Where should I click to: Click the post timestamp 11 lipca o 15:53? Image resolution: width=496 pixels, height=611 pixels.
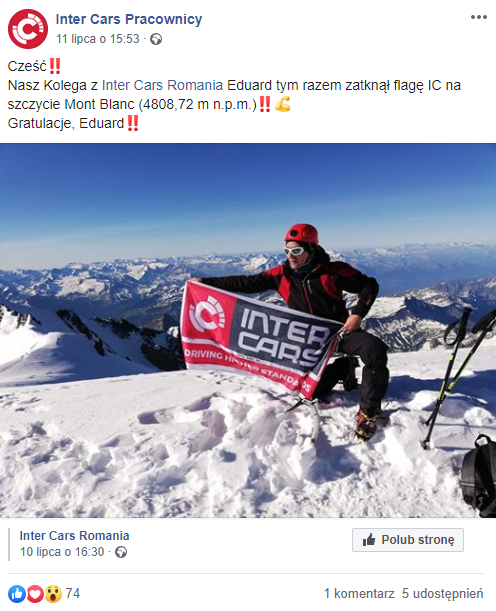point(97,39)
